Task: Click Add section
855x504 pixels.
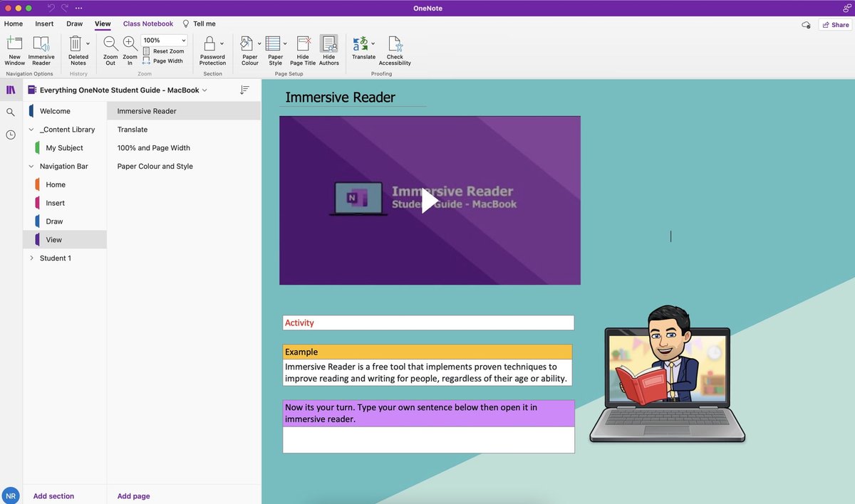Action: click(x=53, y=496)
